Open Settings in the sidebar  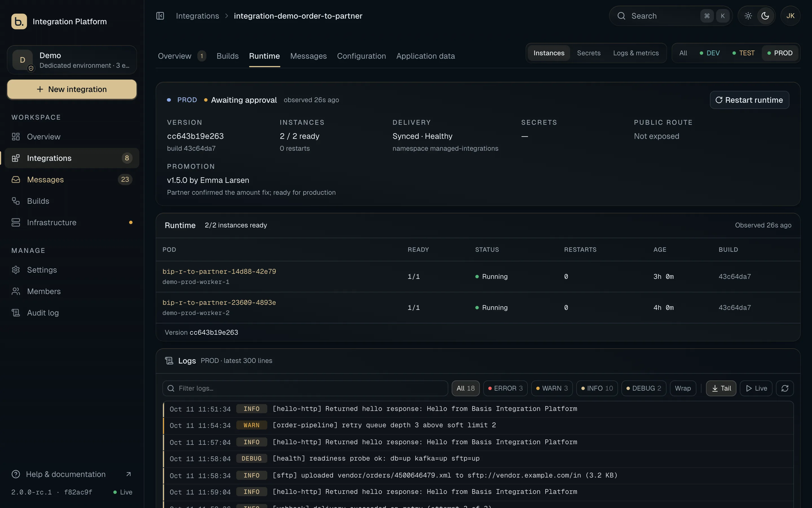click(x=72, y=270)
